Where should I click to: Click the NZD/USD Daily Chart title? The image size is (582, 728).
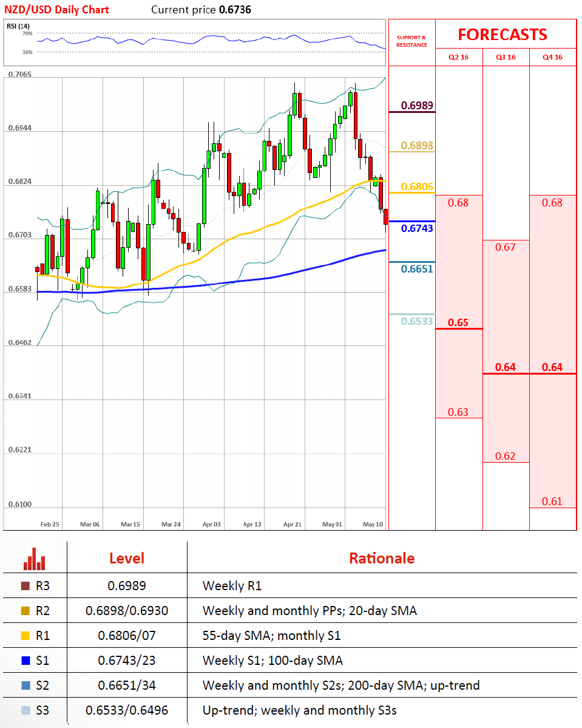57,10
